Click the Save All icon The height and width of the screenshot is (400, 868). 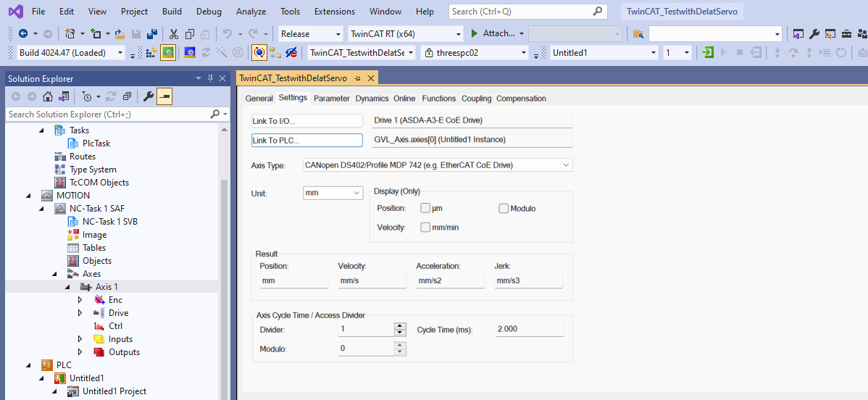151,34
